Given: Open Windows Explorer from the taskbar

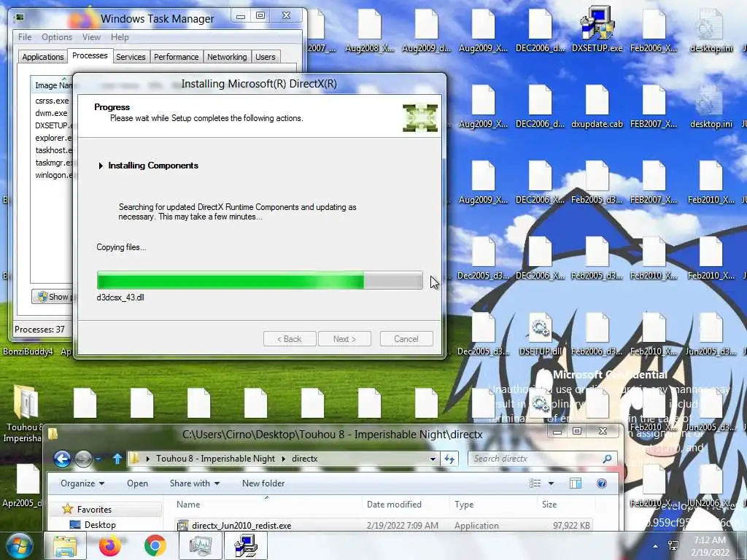Looking at the screenshot, I should click(64, 546).
